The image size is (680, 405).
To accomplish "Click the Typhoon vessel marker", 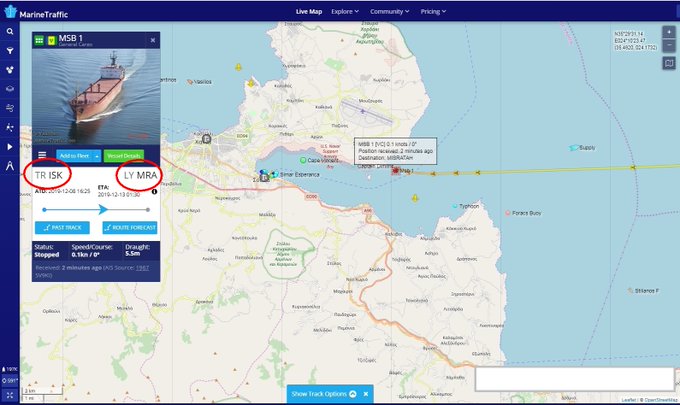I will [x=454, y=206].
